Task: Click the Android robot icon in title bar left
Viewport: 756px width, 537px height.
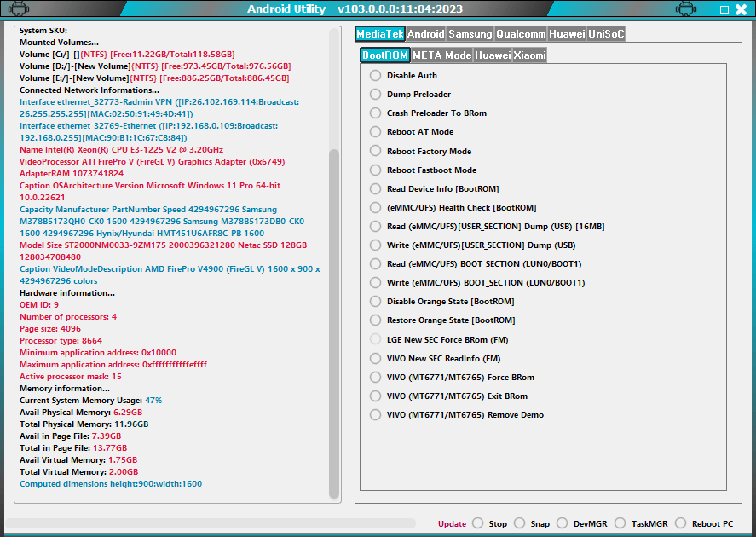Action: [x=17, y=9]
